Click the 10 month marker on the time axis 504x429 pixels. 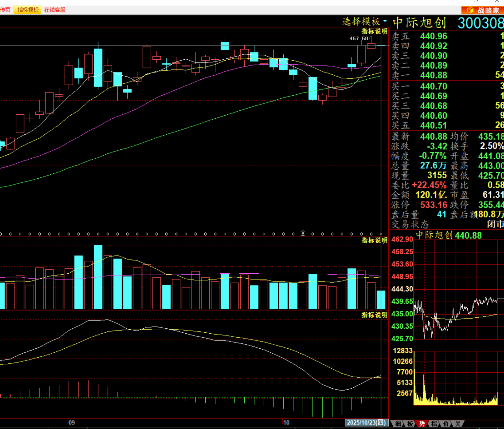tap(286, 422)
